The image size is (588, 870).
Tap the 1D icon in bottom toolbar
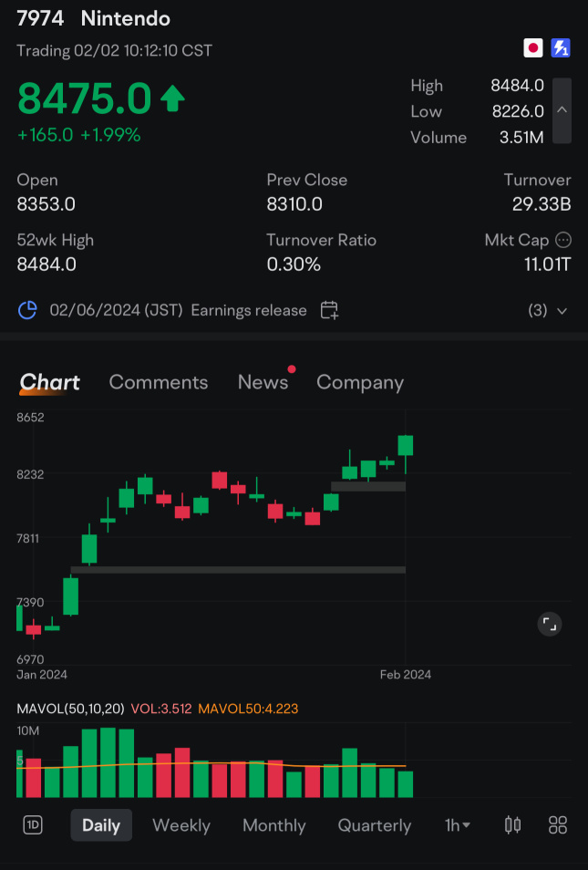coord(33,825)
